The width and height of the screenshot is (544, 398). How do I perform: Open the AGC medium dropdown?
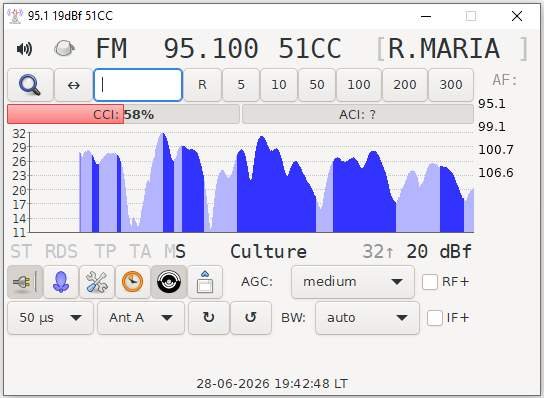coord(353,282)
